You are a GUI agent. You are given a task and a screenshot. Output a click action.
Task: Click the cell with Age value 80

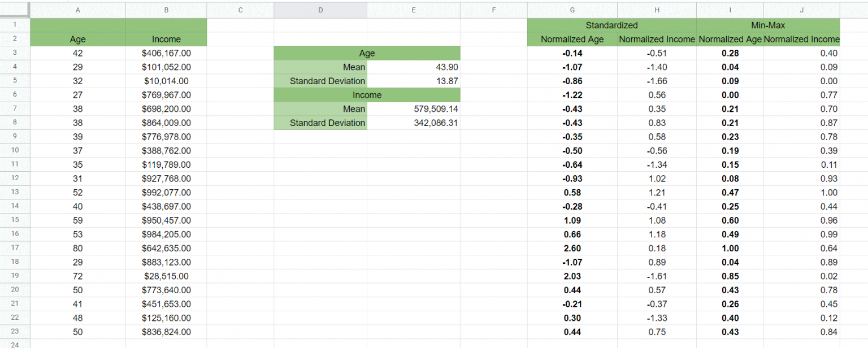click(x=77, y=248)
